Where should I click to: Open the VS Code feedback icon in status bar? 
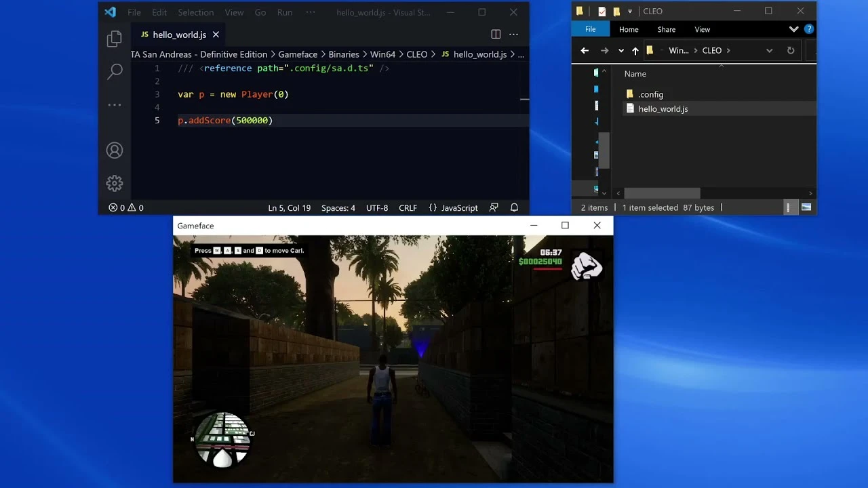click(494, 208)
